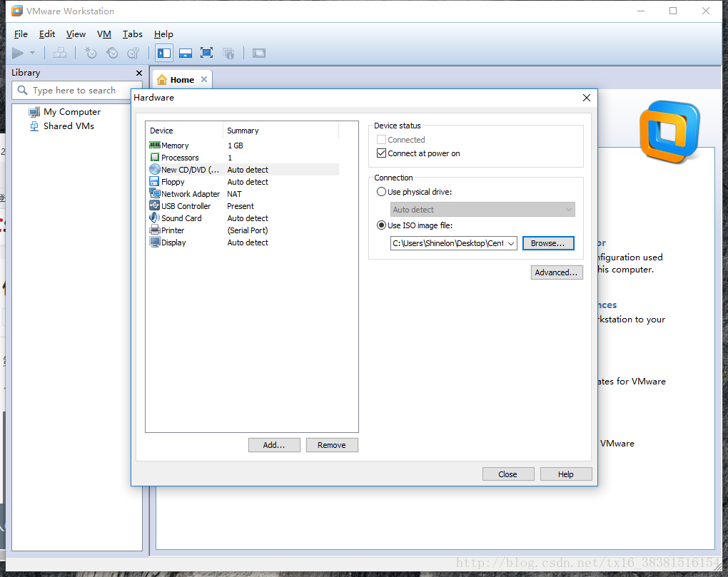
Task: Uncheck Connect at power on
Action: click(381, 153)
